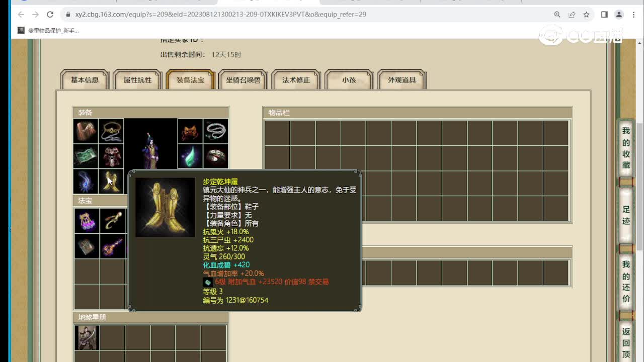The image size is (644, 362).
Task: Click the browser address bar URL
Action: [x=220, y=15]
